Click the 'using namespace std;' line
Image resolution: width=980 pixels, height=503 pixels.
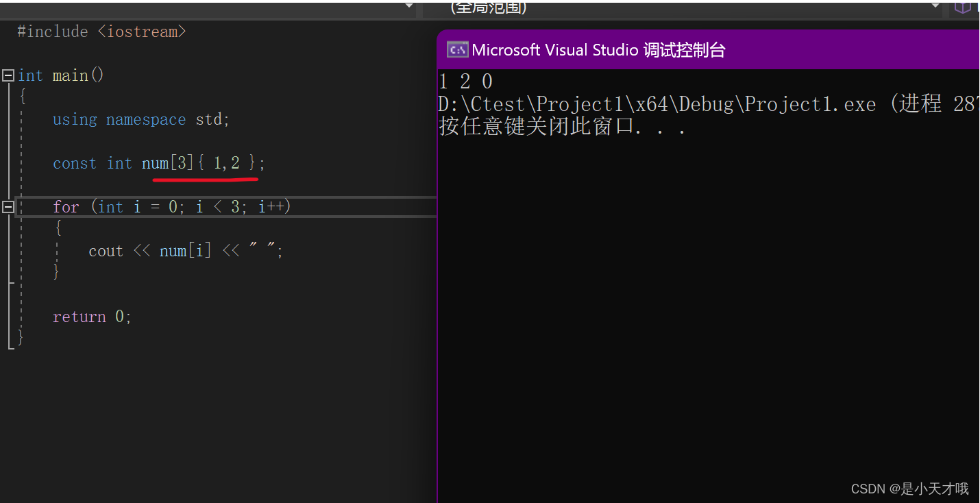(x=141, y=119)
